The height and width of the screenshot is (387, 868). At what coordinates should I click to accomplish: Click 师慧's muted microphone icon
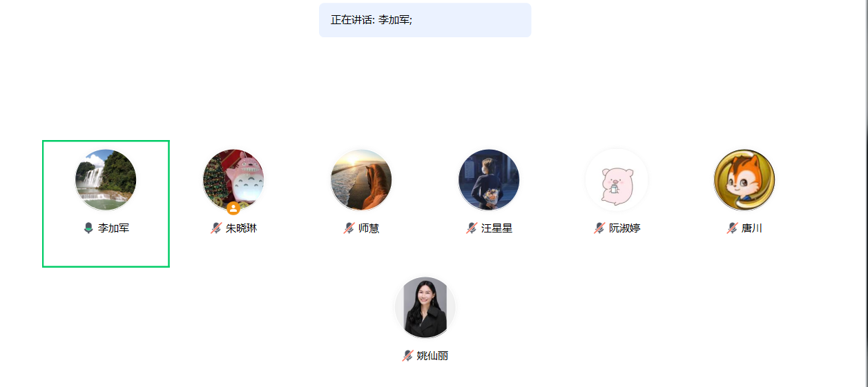(x=349, y=228)
